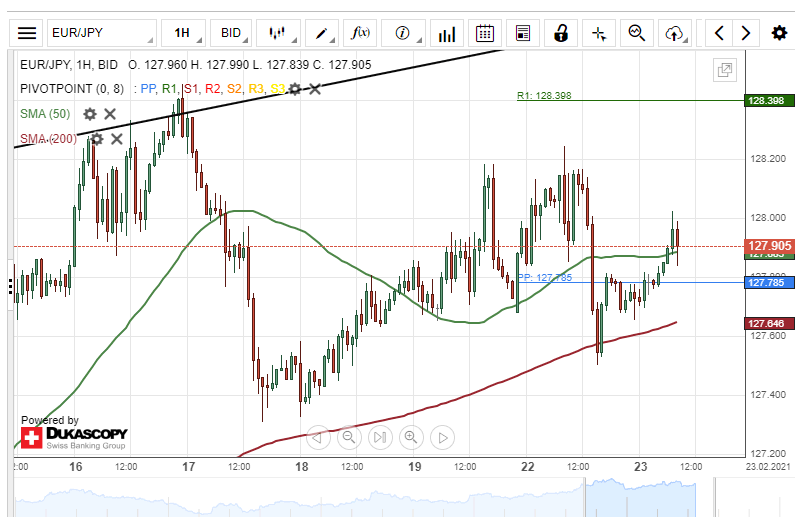Select the R1: 128.398 level label
The width and height of the screenshot is (800, 522).
tap(544, 95)
